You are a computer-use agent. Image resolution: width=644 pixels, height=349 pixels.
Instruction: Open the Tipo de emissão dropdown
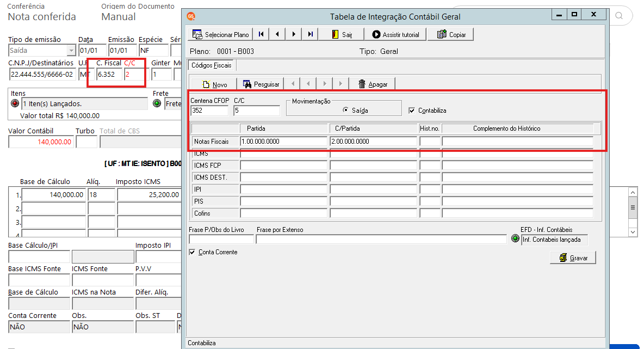point(71,51)
